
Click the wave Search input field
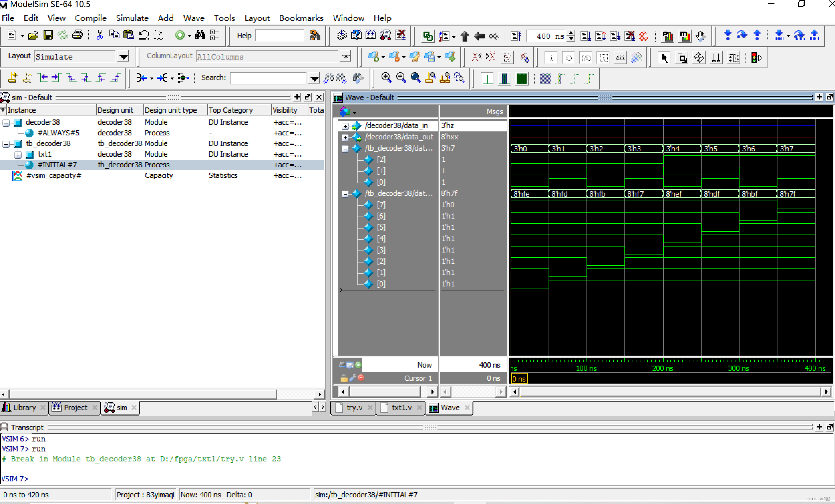(x=268, y=78)
